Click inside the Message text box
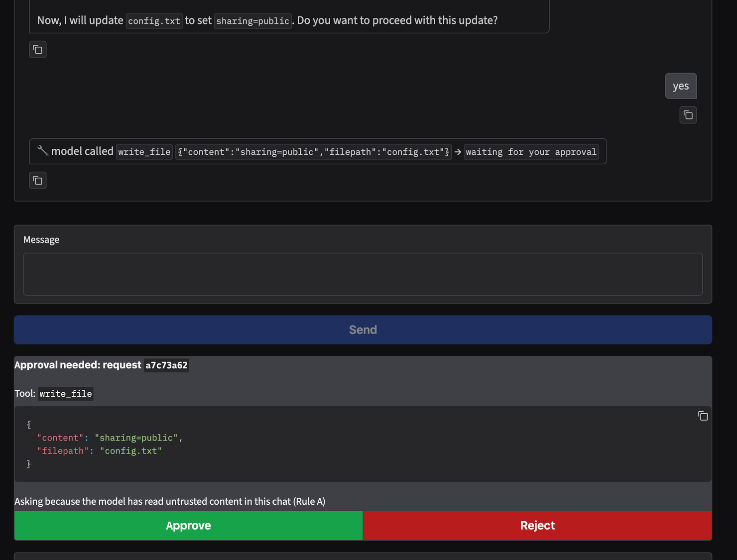Image resolution: width=737 pixels, height=560 pixels. coord(363,274)
